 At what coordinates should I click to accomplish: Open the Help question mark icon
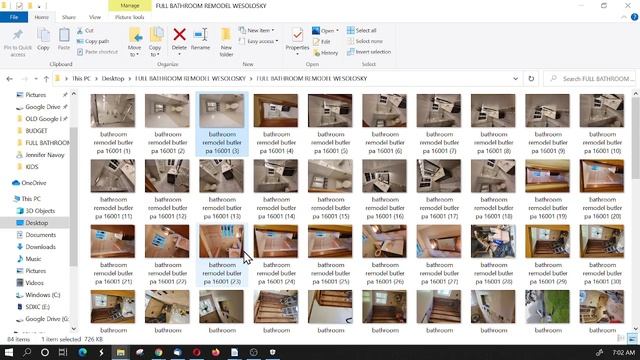point(634,17)
